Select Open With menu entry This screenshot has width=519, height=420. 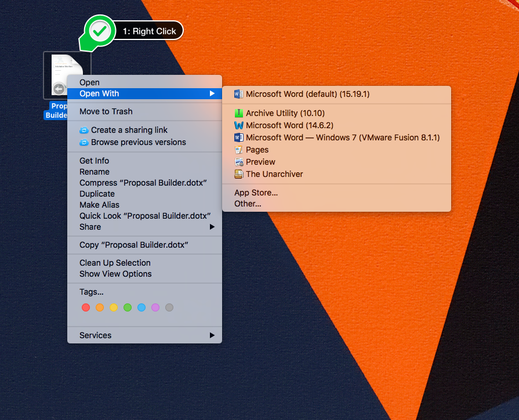click(144, 94)
